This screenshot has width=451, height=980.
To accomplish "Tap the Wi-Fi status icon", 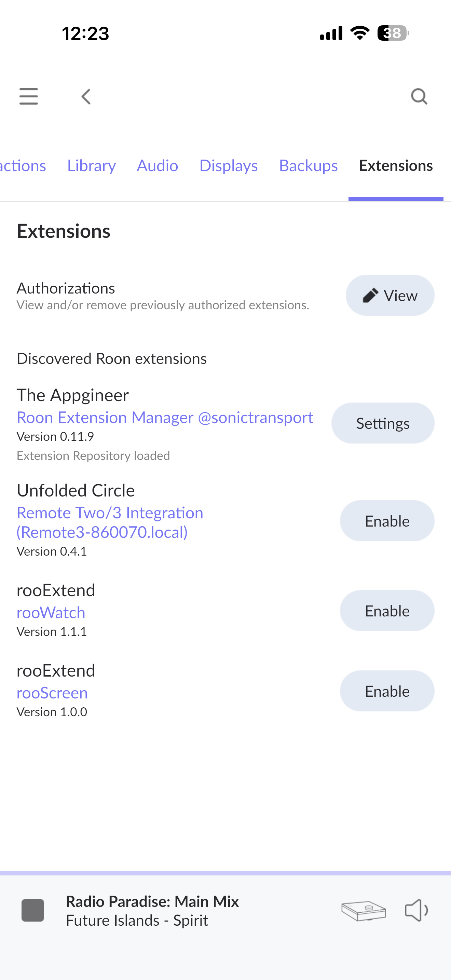I will [x=360, y=33].
